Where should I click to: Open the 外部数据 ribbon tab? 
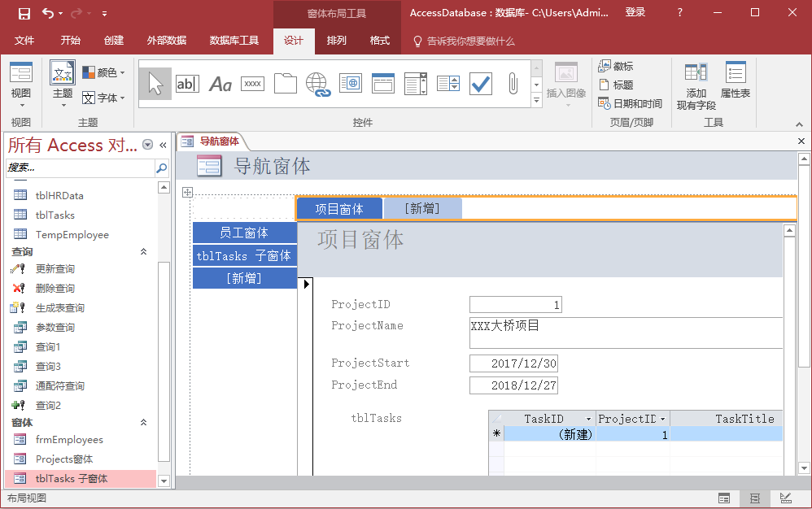click(167, 41)
